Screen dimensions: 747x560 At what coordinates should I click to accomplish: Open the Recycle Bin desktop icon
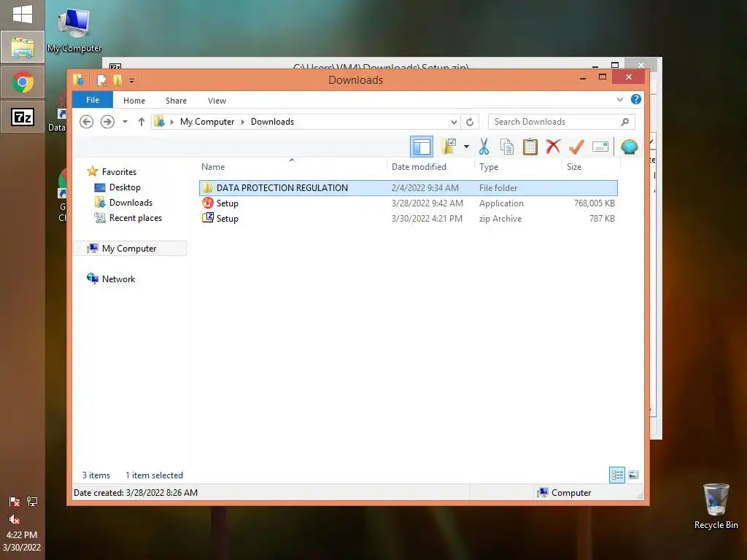click(x=716, y=506)
